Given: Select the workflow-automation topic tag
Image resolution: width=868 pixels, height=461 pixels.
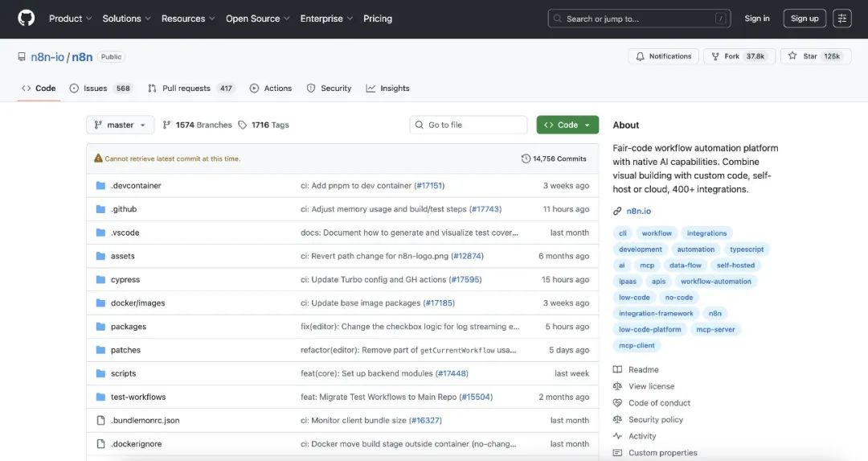Looking at the screenshot, I should pyautogui.click(x=715, y=282).
